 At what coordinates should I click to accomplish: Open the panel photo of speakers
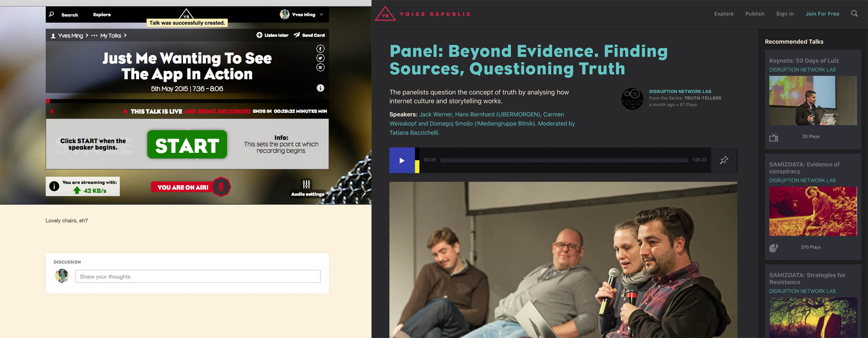[563, 260]
